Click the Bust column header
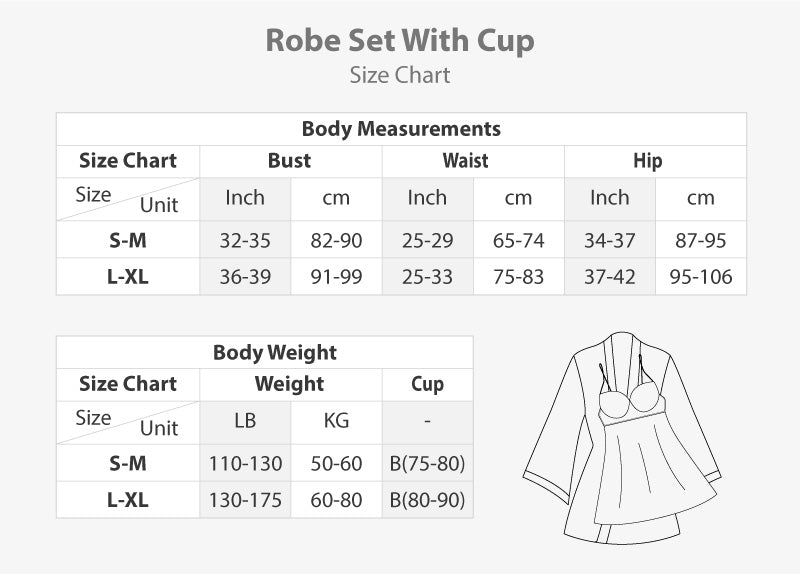 pyautogui.click(x=290, y=161)
